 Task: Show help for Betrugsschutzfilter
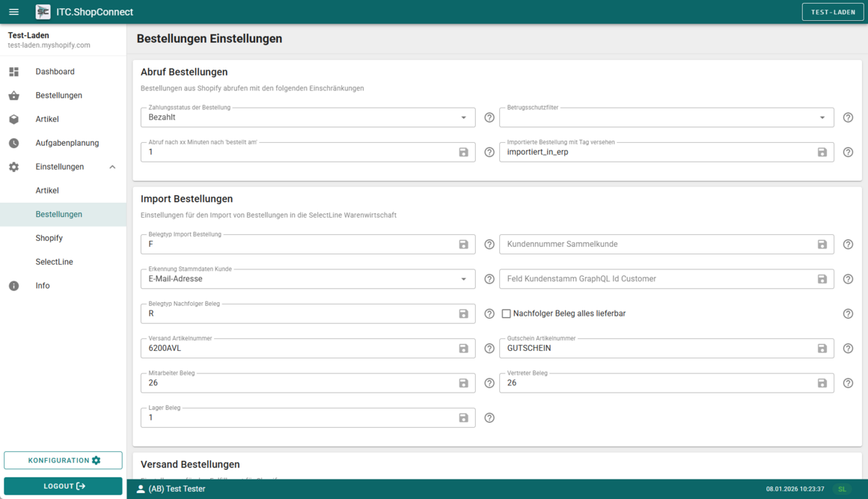point(848,117)
